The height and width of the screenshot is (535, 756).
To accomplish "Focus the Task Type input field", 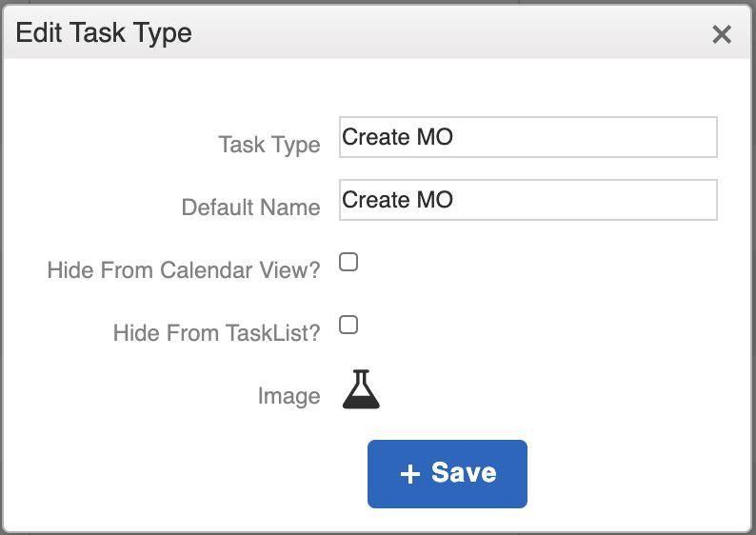I will pyautogui.click(x=527, y=137).
